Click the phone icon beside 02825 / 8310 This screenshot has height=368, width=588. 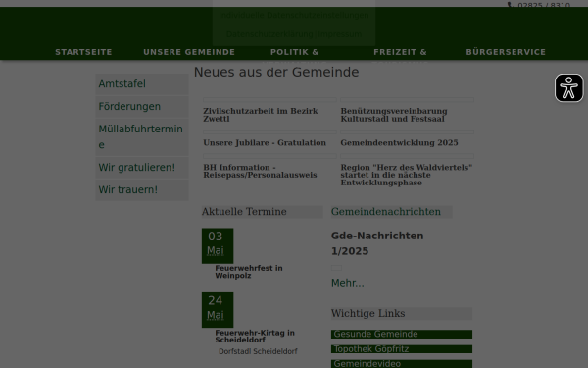(x=510, y=5)
